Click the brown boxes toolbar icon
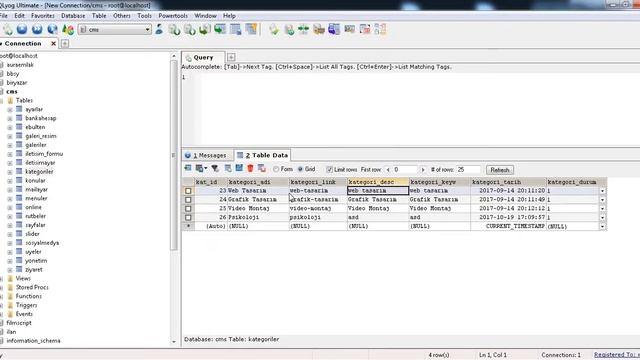The width and height of the screenshot is (640, 360). point(319,29)
